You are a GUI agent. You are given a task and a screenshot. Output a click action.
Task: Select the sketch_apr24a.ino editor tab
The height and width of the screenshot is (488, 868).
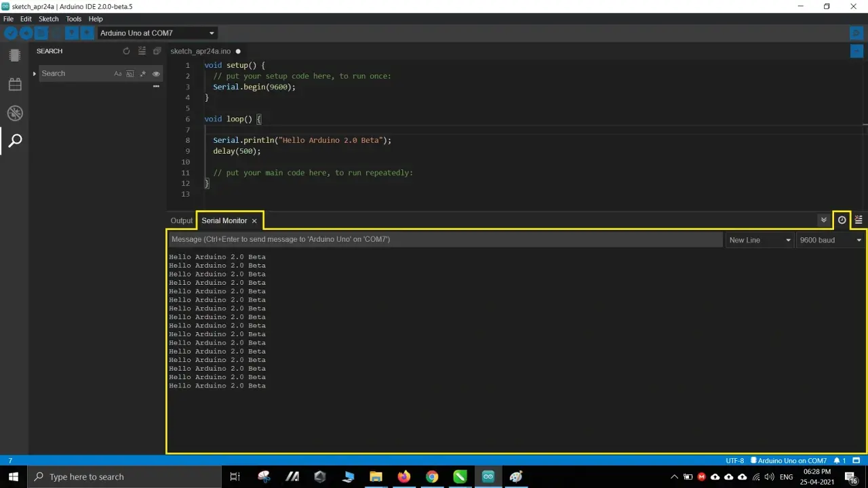[201, 51]
